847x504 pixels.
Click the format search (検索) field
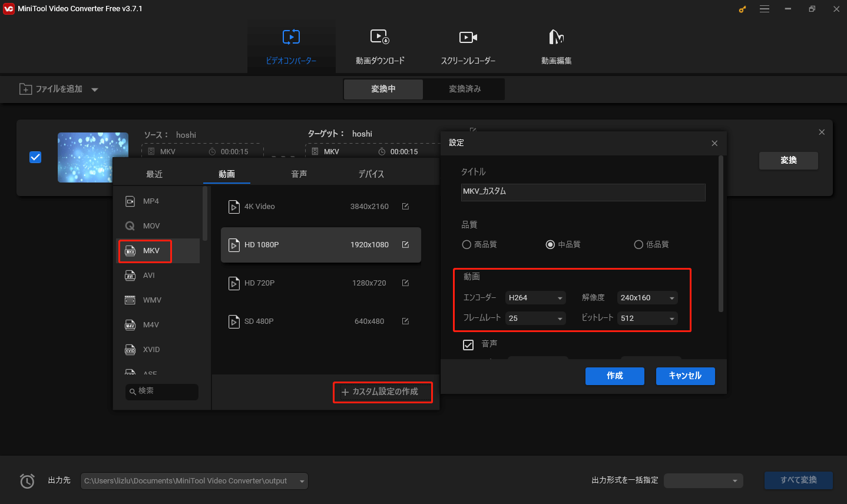point(162,392)
